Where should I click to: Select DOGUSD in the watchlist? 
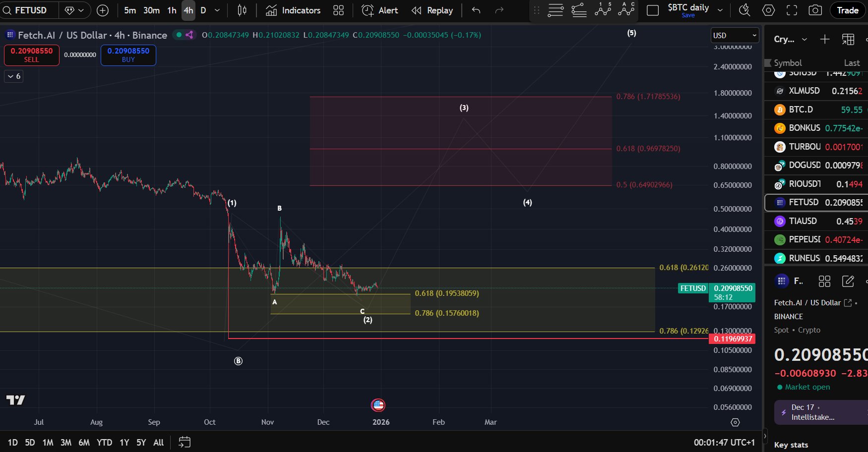(x=816, y=165)
